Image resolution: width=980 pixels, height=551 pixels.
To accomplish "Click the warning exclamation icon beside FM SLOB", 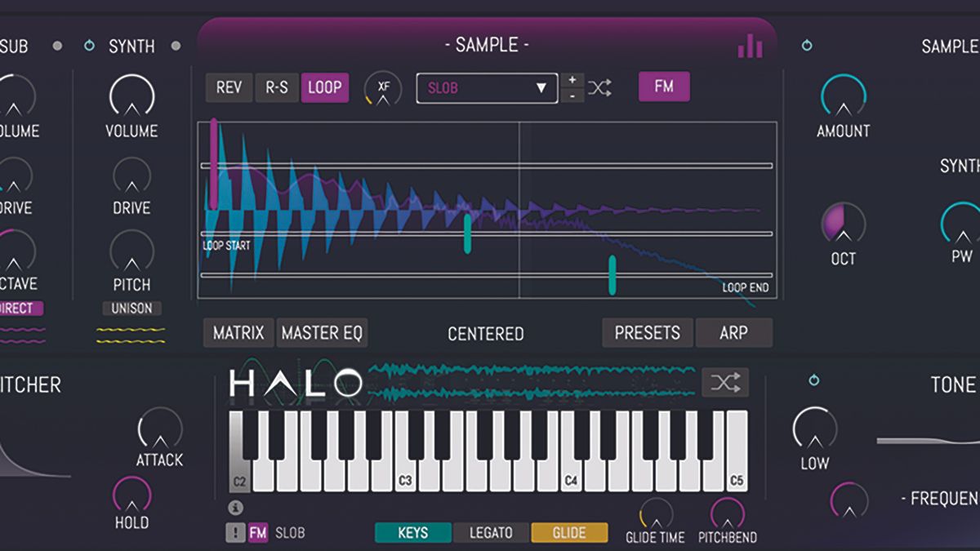I will (x=234, y=532).
